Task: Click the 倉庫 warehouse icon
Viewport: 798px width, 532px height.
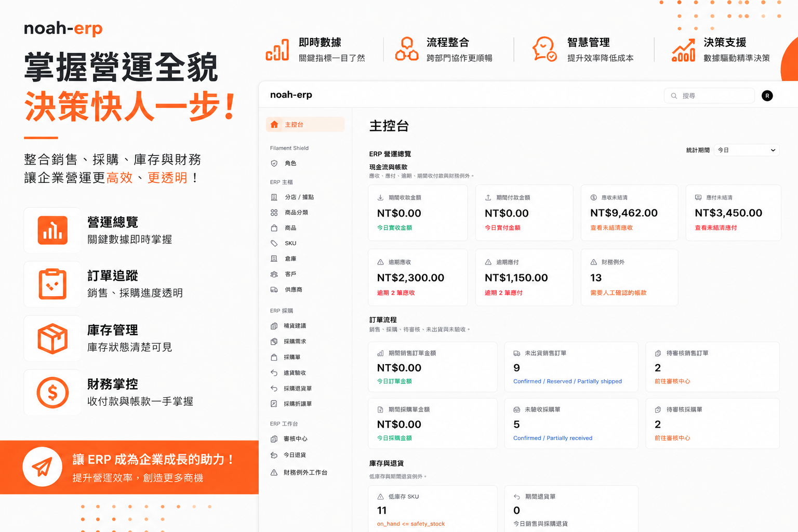Action: tap(274, 259)
